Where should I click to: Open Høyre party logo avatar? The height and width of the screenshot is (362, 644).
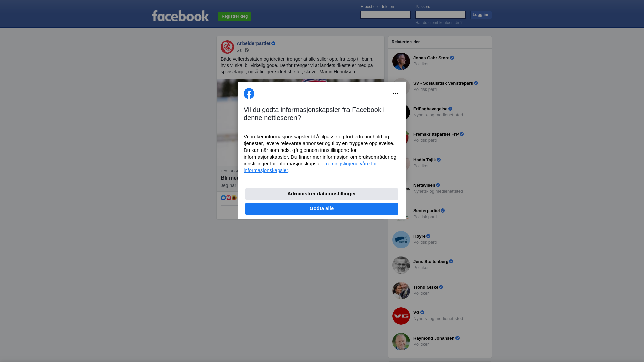point(401,240)
